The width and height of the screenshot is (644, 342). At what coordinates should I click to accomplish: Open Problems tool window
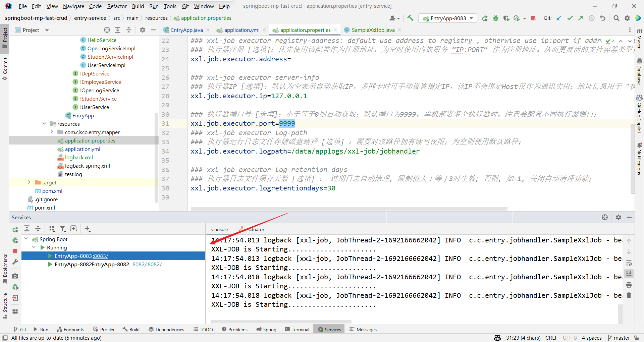234,330
